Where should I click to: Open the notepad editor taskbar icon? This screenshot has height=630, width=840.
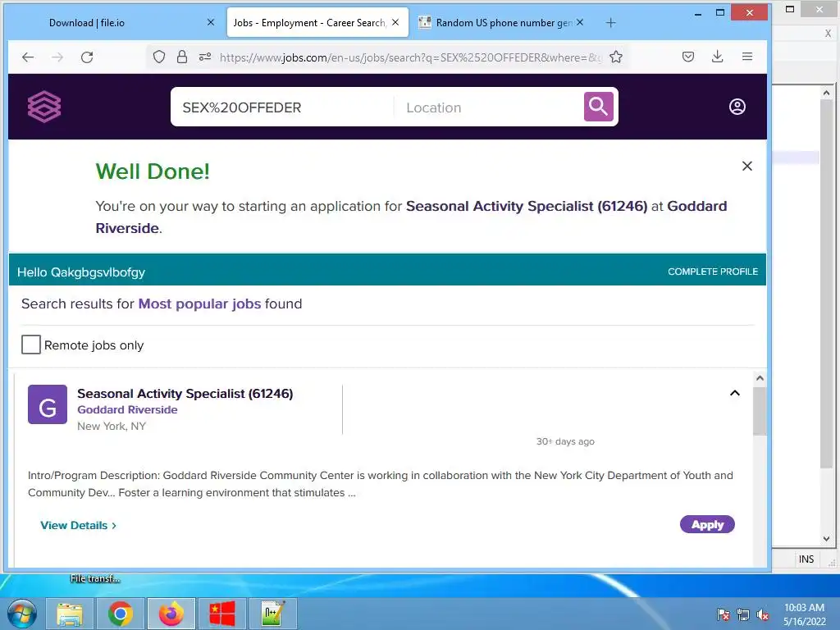272,614
